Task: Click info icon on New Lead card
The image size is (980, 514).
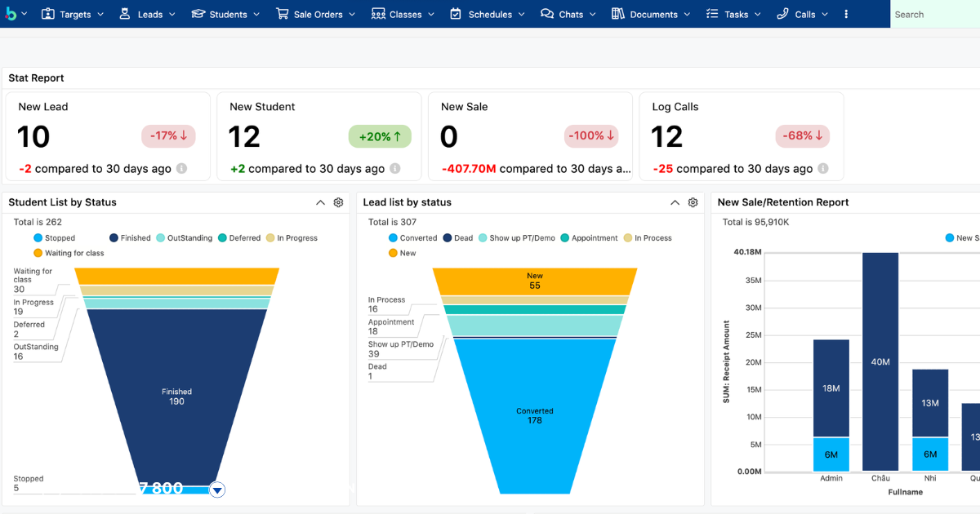Action: click(x=181, y=169)
